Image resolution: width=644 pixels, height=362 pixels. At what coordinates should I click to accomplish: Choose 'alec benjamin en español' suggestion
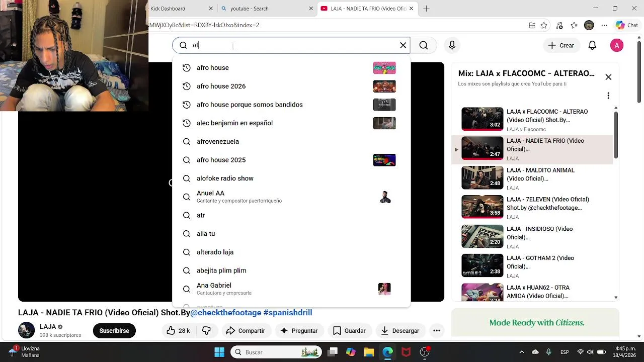tap(291, 123)
